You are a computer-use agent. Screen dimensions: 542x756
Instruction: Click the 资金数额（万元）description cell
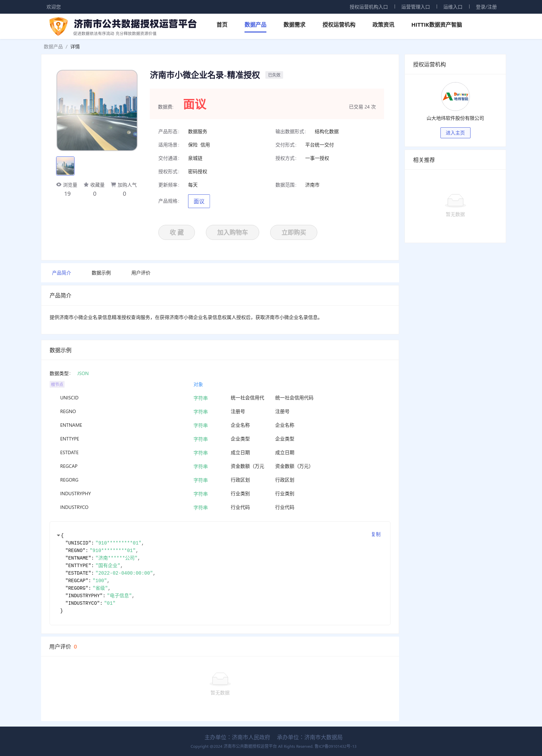[x=294, y=466]
